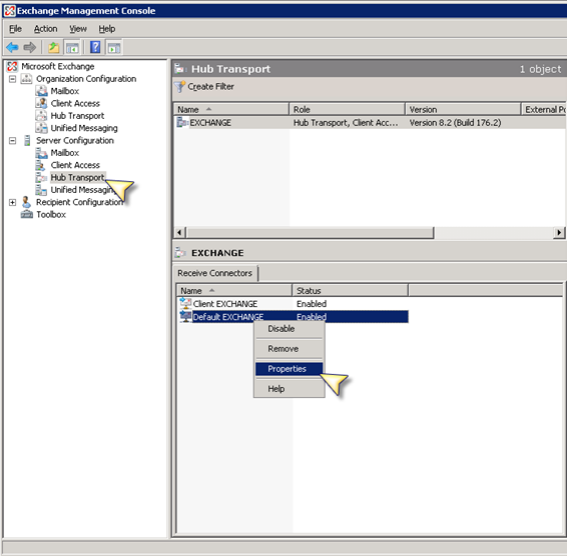The height and width of the screenshot is (556, 567).
Task: Click the Server Configuration node icon
Action: click(x=27, y=140)
